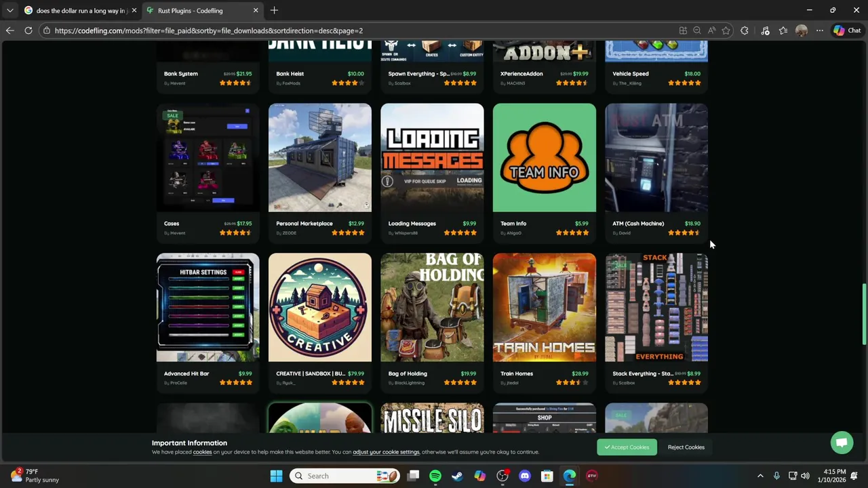Click the media control music icon
868x488 pixels.
(x=765, y=30)
